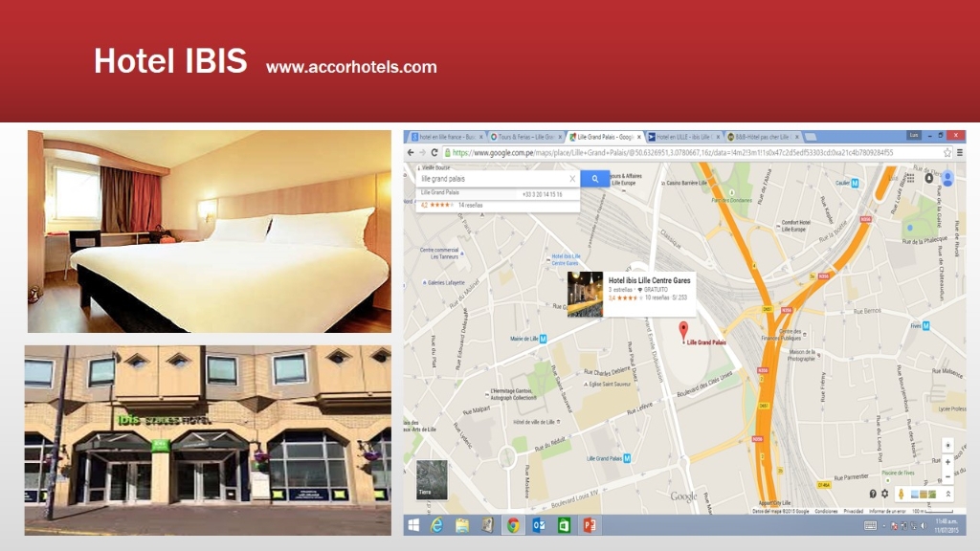Click the 'Lille Grand Palais' result name
This screenshot has width=980, height=551.
(440, 193)
